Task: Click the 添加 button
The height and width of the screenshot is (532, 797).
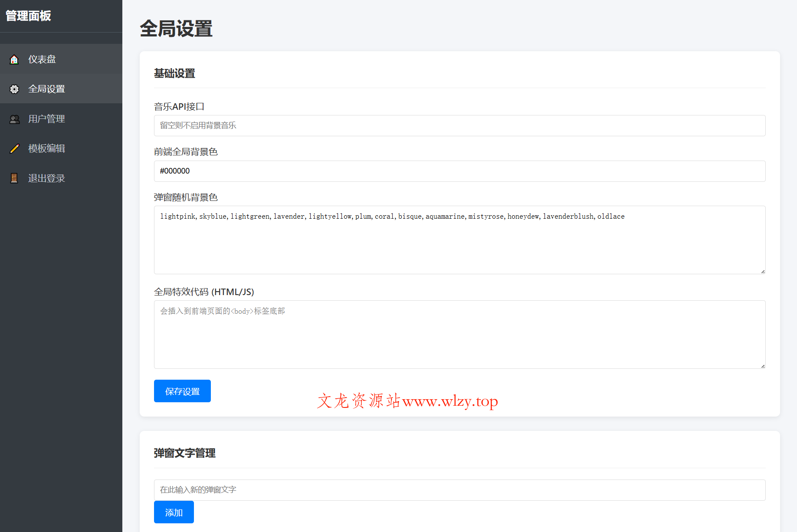Action: pyautogui.click(x=174, y=512)
